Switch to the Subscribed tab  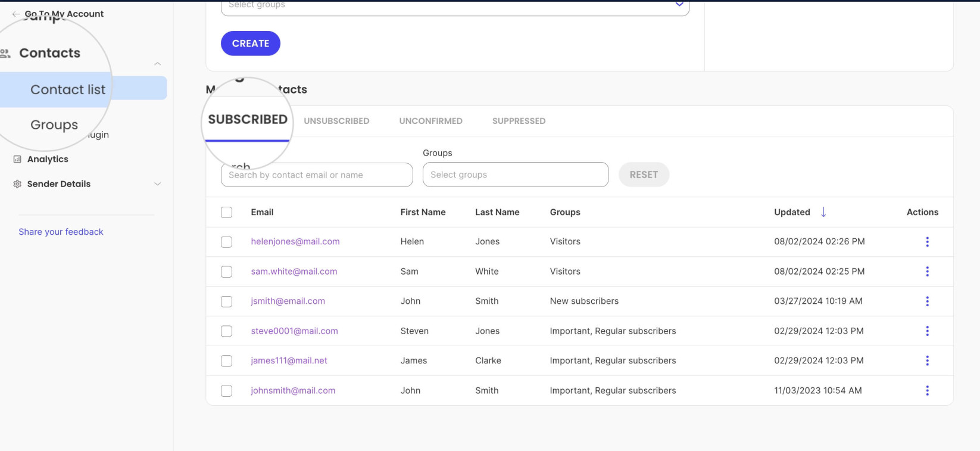(x=248, y=120)
